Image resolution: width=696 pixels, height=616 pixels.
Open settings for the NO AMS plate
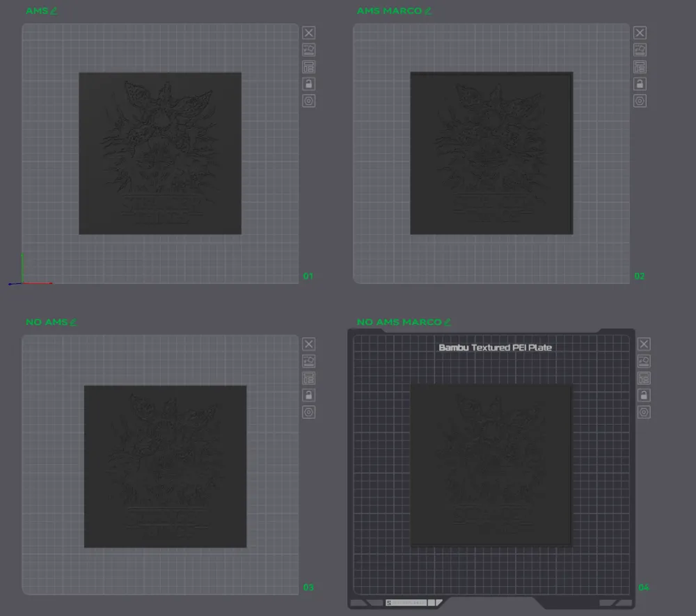[309, 412]
